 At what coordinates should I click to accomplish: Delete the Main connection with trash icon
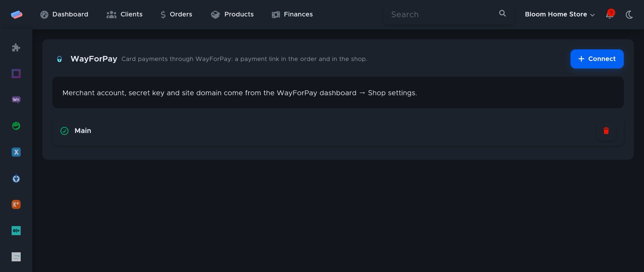(x=606, y=131)
